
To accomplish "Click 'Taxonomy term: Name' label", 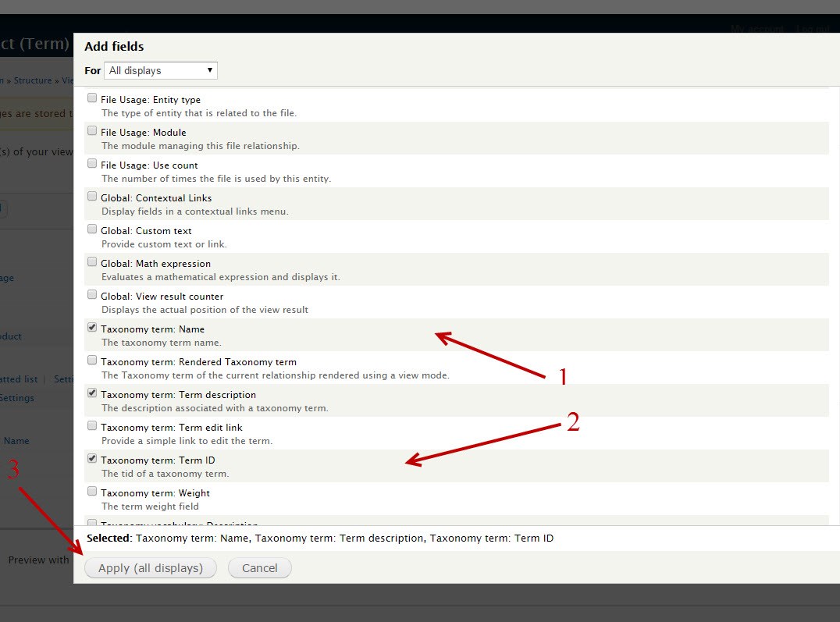I will click(x=153, y=329).
